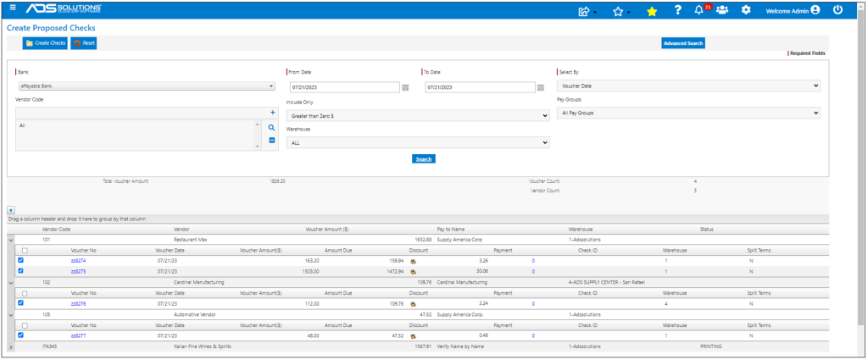This screenshot has height=360, width=868.
Task: Open the outlined star bookmarks dropdown menu
Action: pyautogui.click(x=620, y=11)
